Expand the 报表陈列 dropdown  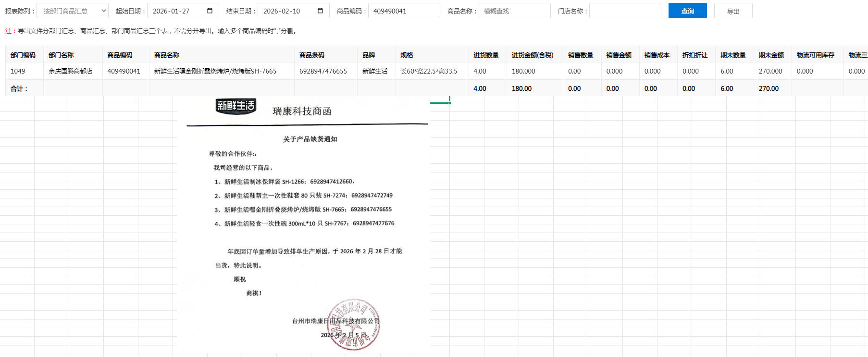coord(73,11)
